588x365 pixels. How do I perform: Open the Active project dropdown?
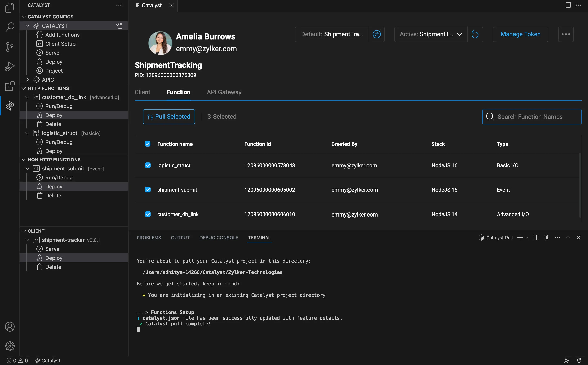(431, 34)
